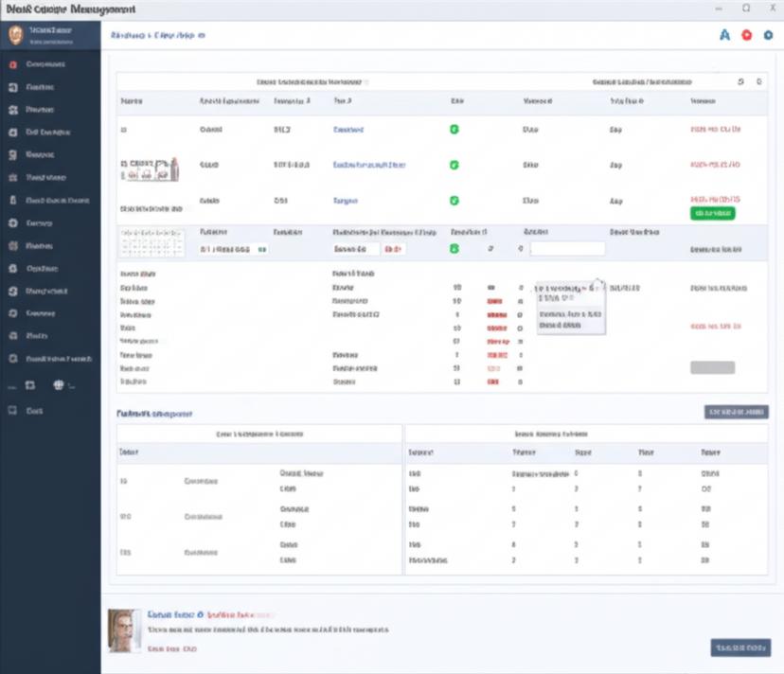The width and height of the screenshot is (784, 674).
Task: Click the square icon beside the sidebar globe
Action: click(x=30, y=385)
